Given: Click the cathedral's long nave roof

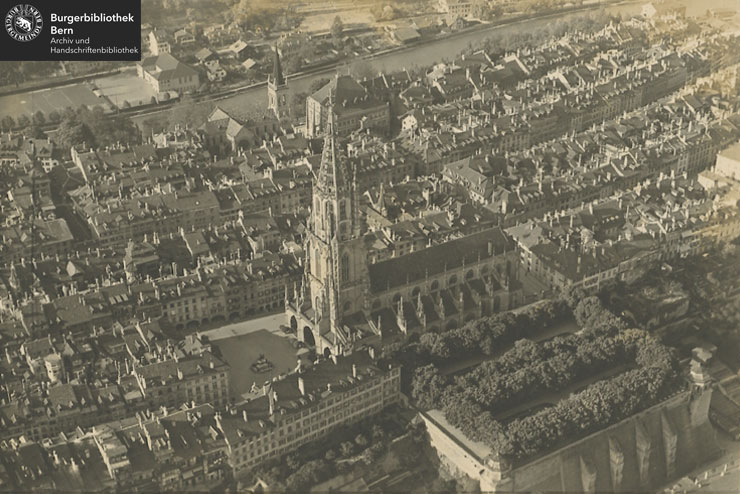Looking at the screenshot, I should tap(440, 260).
